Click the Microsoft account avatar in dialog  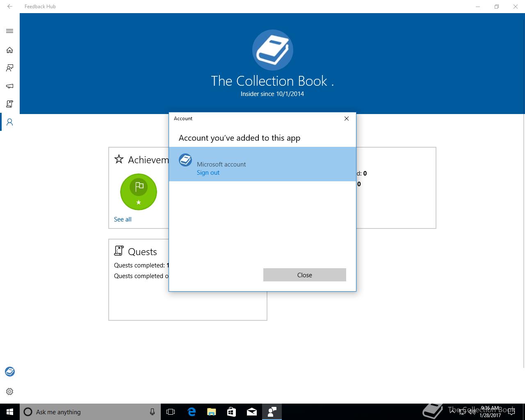tap(185, 160)
